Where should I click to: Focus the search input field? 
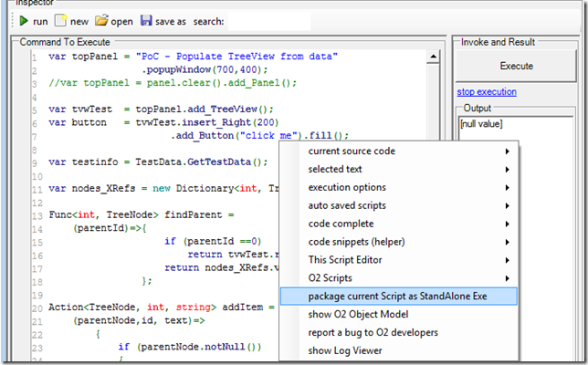pos(269,21)
